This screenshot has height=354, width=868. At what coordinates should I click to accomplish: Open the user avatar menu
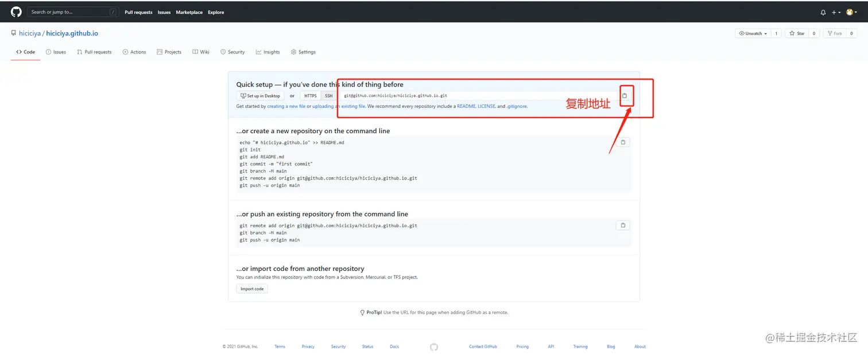[x=851, y=12]
